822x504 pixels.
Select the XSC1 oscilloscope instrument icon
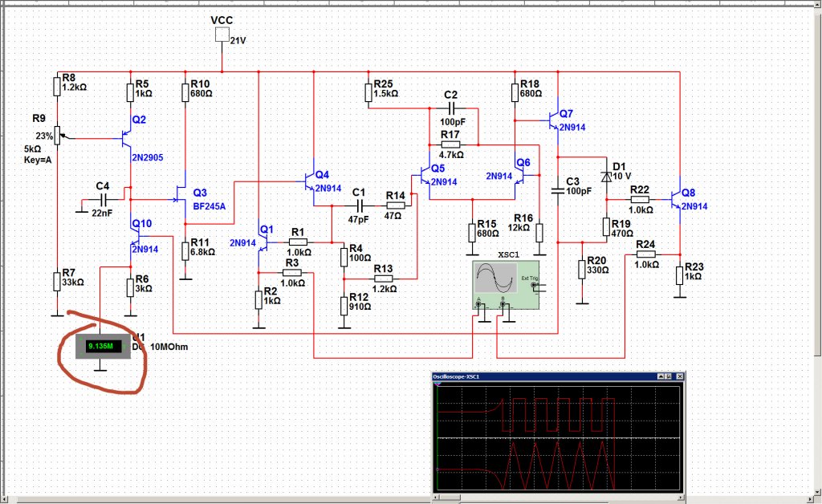tap(506, 285)
